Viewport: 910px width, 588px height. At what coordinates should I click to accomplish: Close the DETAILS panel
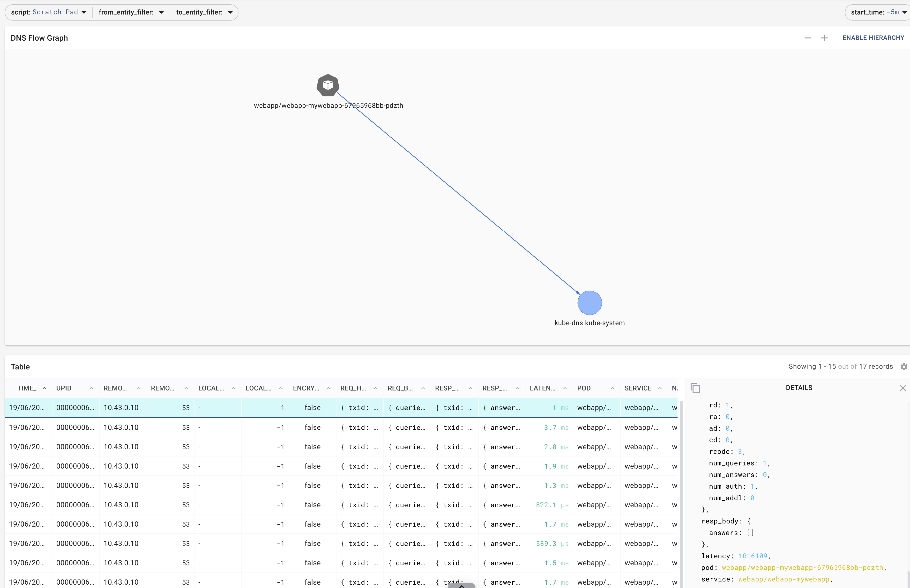[x=903, y=388]
